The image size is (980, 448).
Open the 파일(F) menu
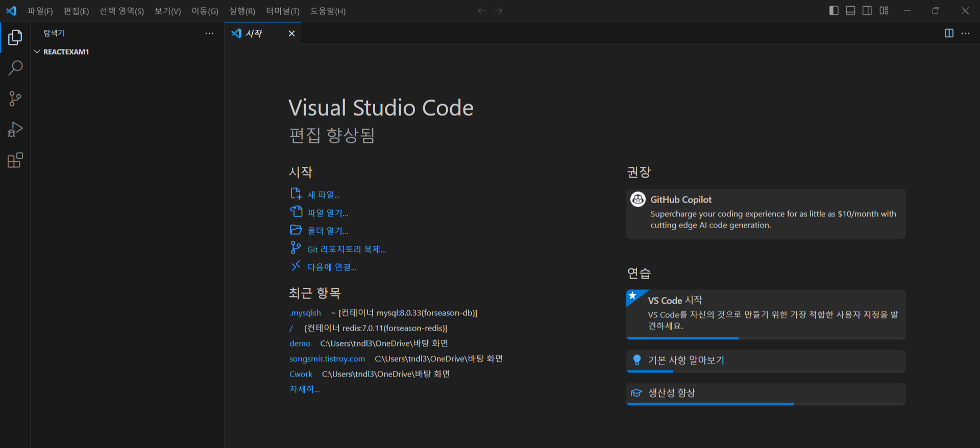[40, 11]
